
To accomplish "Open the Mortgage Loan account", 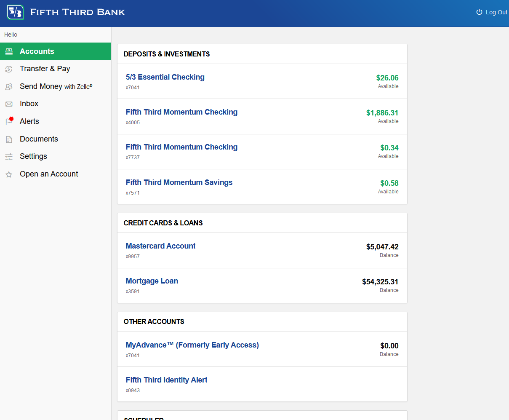I will pyautogui.click(x=152, y=281).
